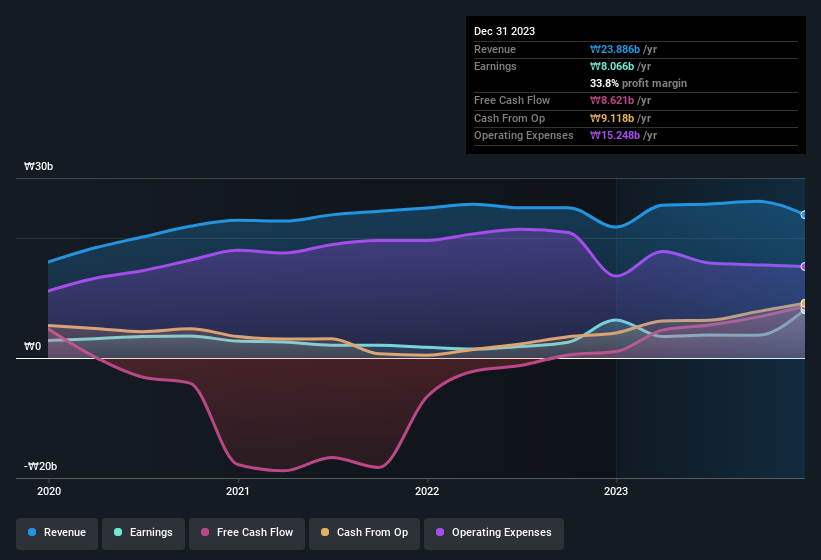
Task: Select the 2021 x-axis label
Action: click(238, 491)
